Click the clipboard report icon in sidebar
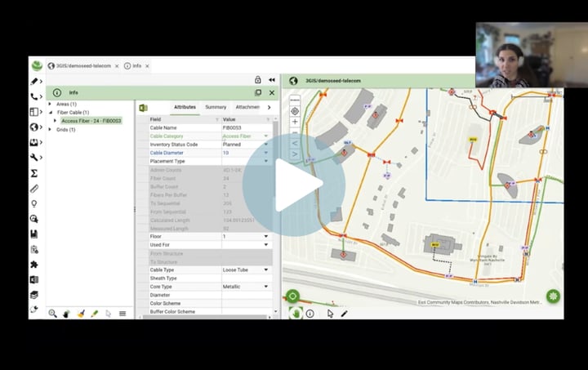The width and height of the screenshot is (588, 370). (34, 249)
